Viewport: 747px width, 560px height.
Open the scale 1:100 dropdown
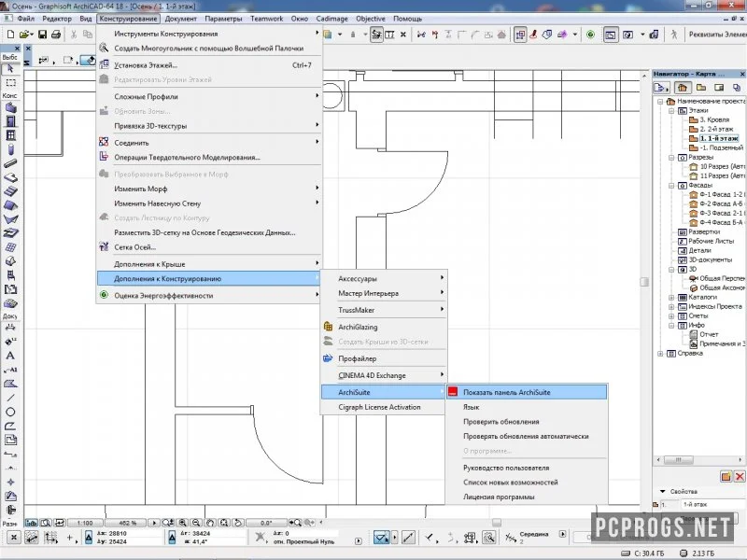click(85, 523)
